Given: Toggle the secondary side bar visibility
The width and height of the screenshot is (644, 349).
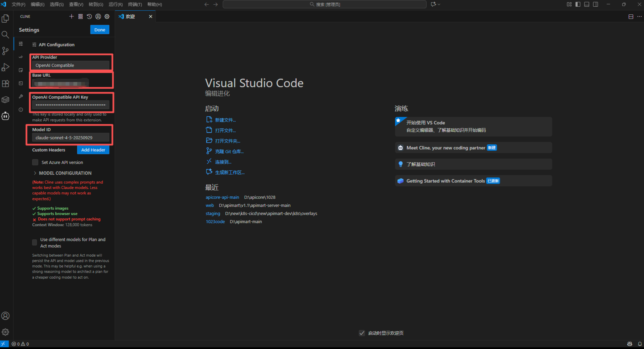Looking at the screenshot, I should (x=595, y=4).
